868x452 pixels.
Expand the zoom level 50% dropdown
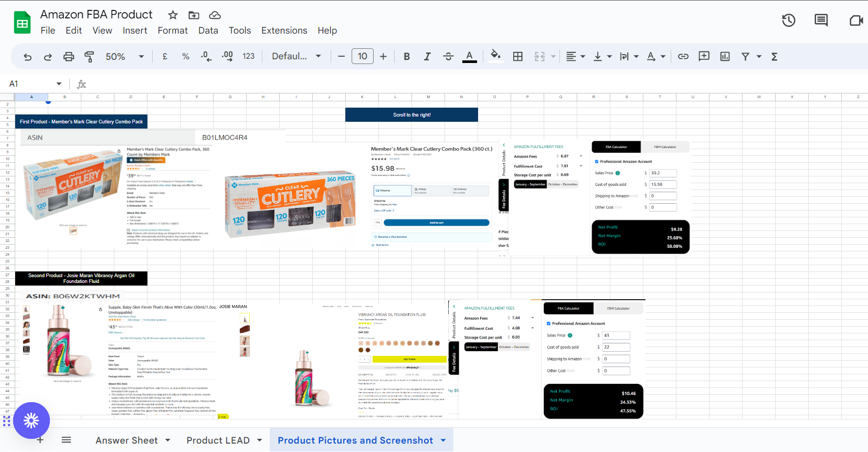point(141,56)
